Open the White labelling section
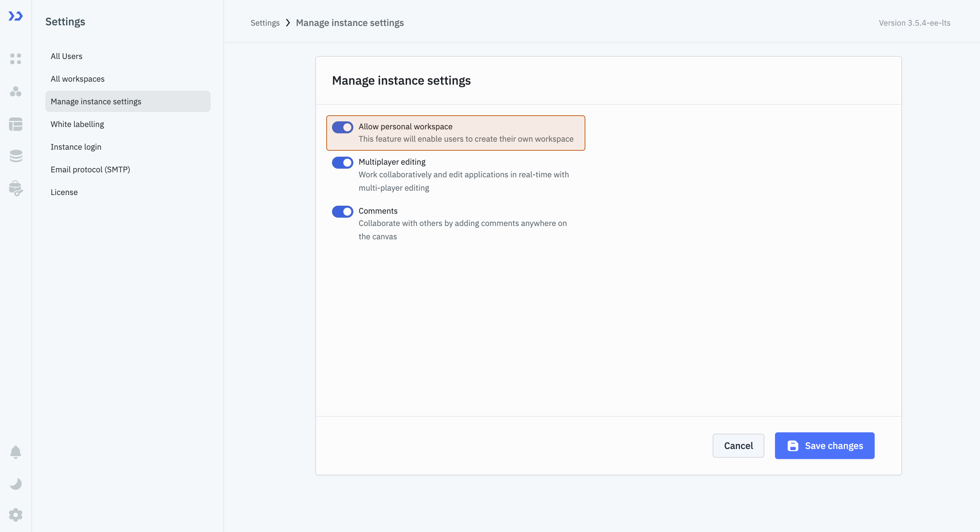 click(77, 124)
